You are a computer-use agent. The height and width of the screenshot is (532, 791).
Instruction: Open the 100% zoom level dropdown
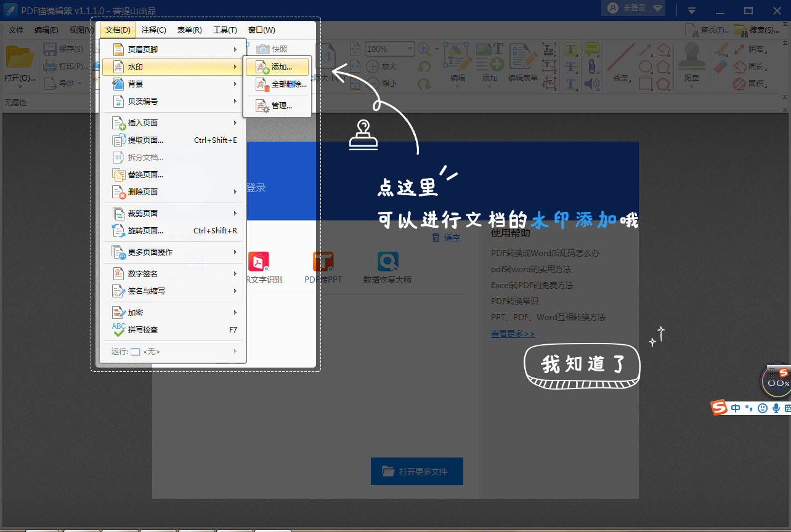coord(410,49)
